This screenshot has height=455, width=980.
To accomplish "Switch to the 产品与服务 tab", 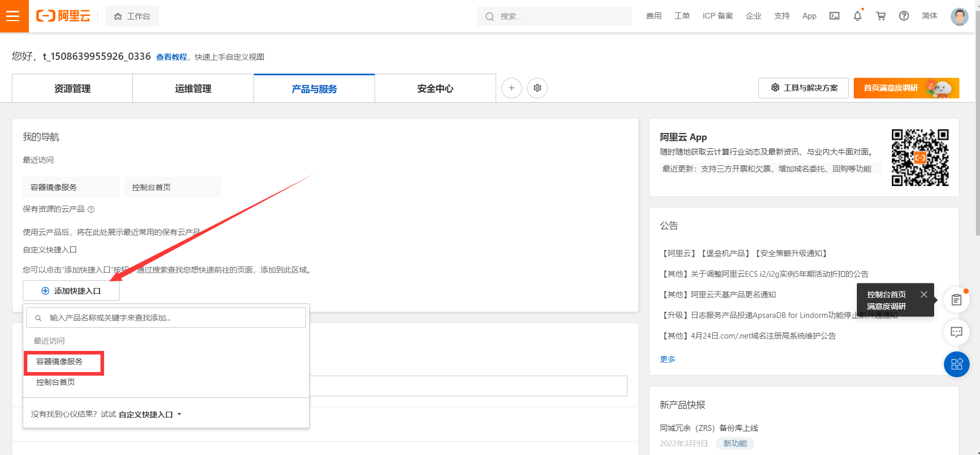I will (x=314, y=88).
